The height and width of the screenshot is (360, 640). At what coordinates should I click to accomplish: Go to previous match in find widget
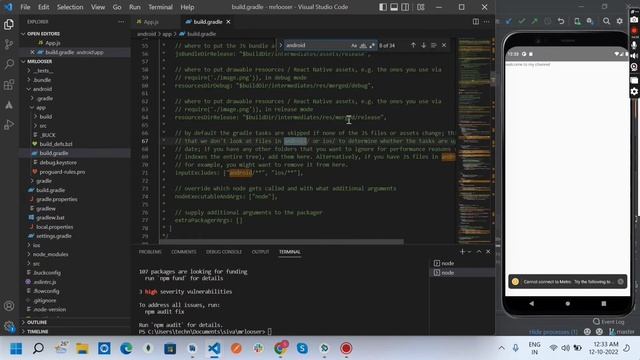[413, 45]
